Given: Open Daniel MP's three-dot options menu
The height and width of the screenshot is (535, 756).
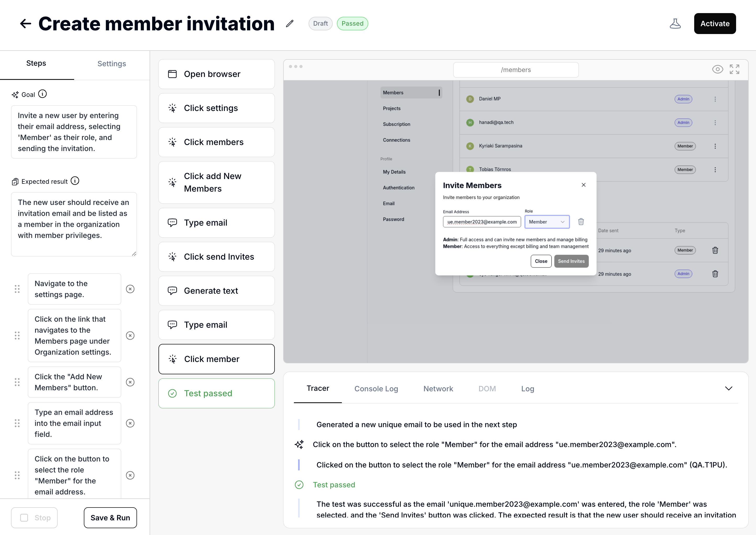Looking at the screenshot, I should [715, 99].
